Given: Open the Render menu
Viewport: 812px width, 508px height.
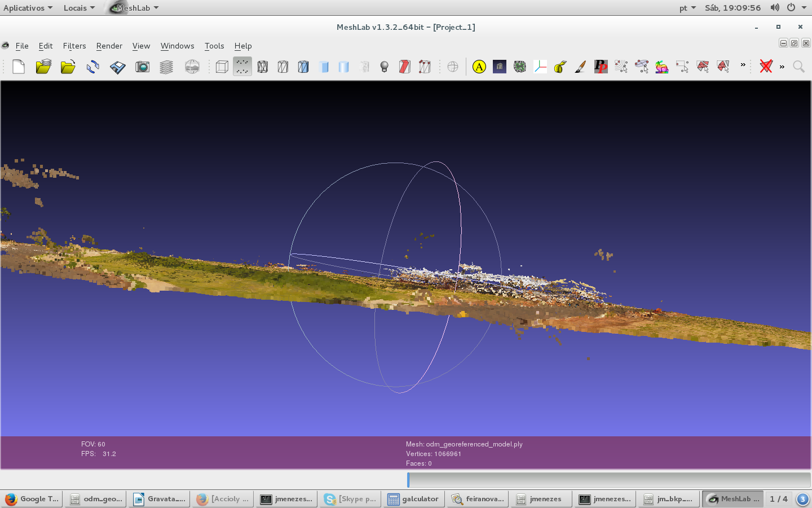Looking at the screenshot, I should [109, 46].
